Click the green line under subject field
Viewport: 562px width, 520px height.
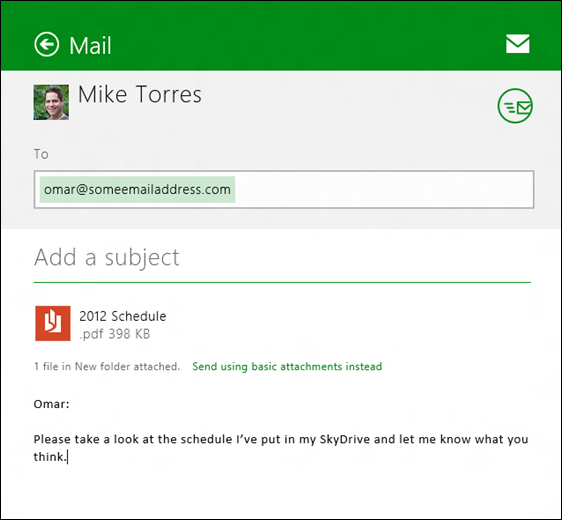point(282,282)
